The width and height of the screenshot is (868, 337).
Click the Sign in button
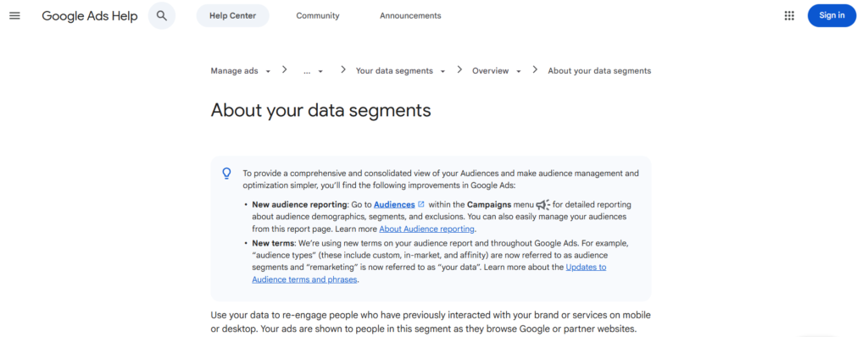click(x=832, y=15)
